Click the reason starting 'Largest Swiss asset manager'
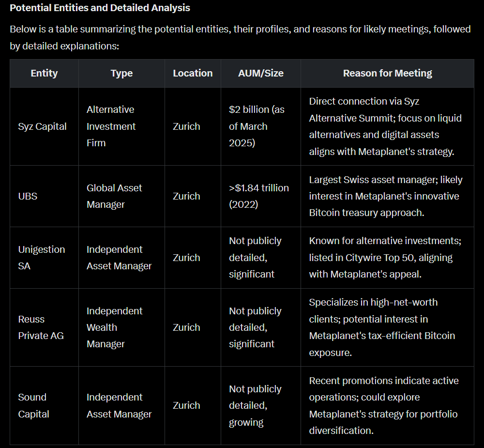This screenshot has height=448, width=484. 387,196
